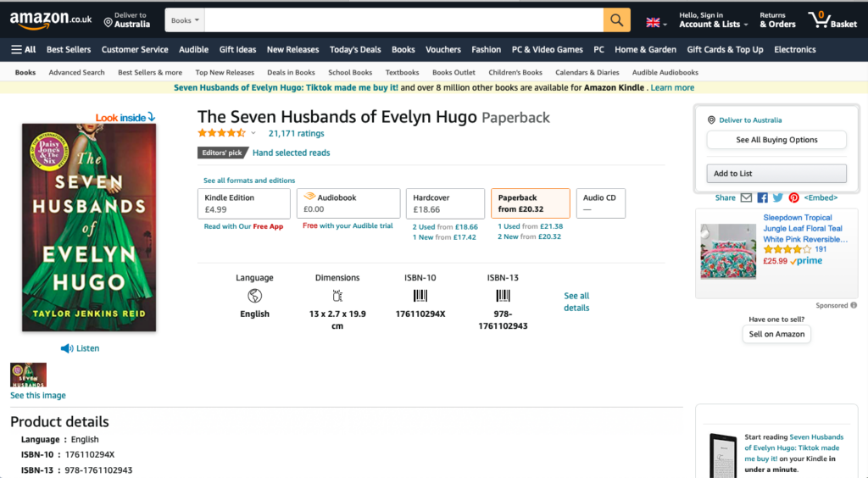Click the book cover image
The width and height of the screenshot is (868, 478).
coord(89,227)
